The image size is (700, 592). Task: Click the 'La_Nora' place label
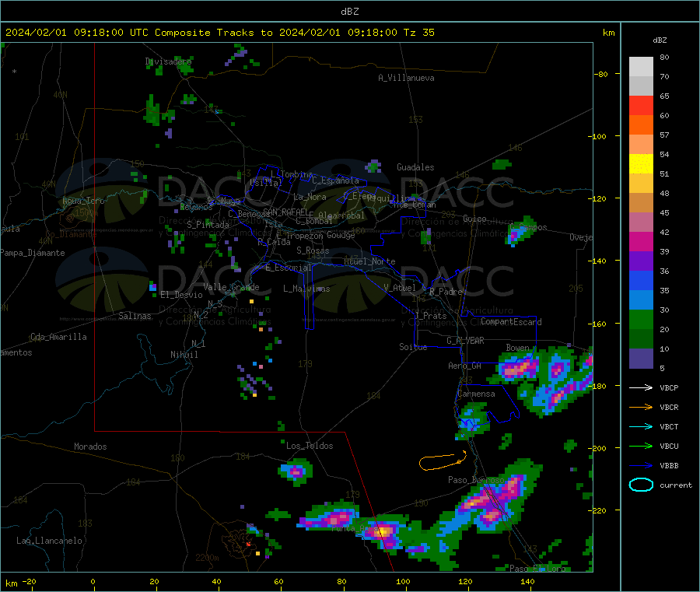point(310,197)
